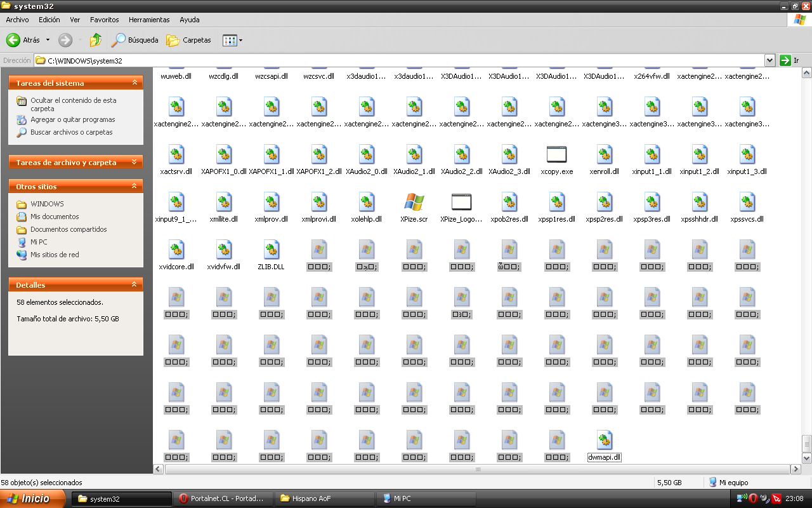Select the xolehlp.dll file icon
The width and height of the screenshot is (812, 508).
point(366,202)
